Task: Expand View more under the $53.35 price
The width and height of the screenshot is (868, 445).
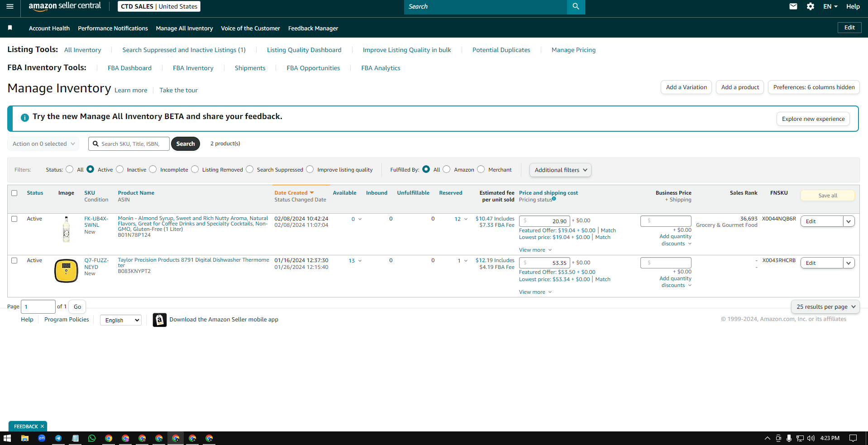Action: click(535, 292)
